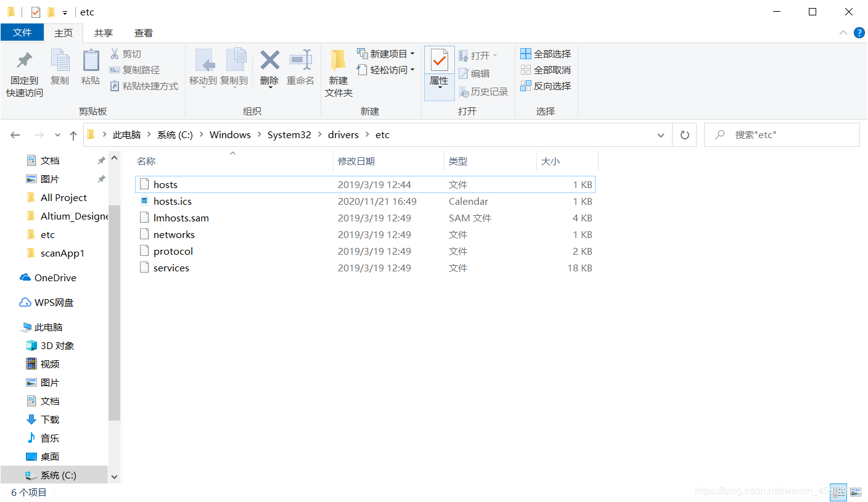The image size is (868, 502).
Task: Select the services file
Action: point(365,268)
